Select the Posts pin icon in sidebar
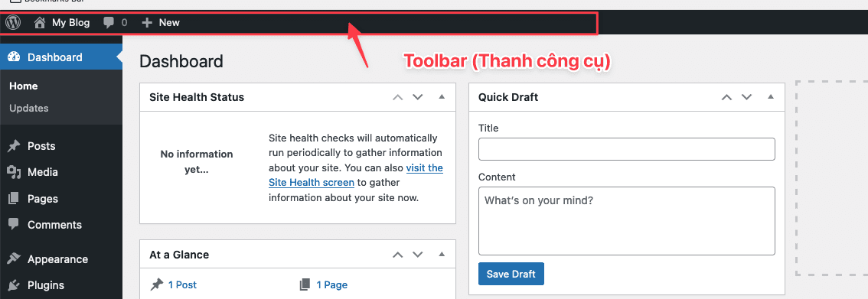 click(x=14, y=146)
